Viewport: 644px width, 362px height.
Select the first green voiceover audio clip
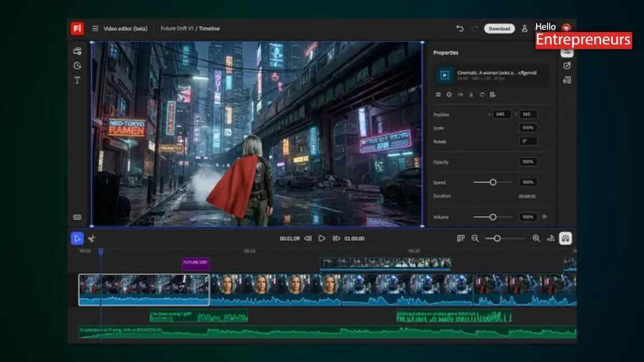[x=199, y=316]
